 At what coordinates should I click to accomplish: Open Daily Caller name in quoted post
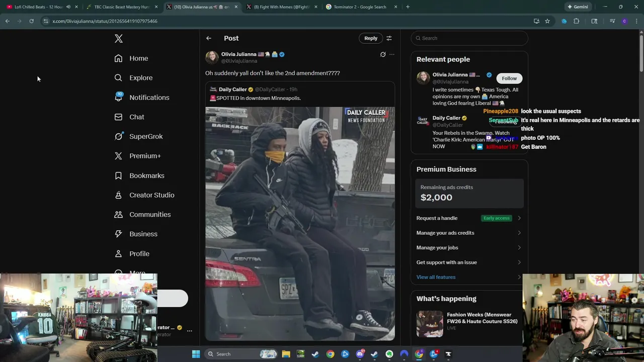(x=232, y=89)
